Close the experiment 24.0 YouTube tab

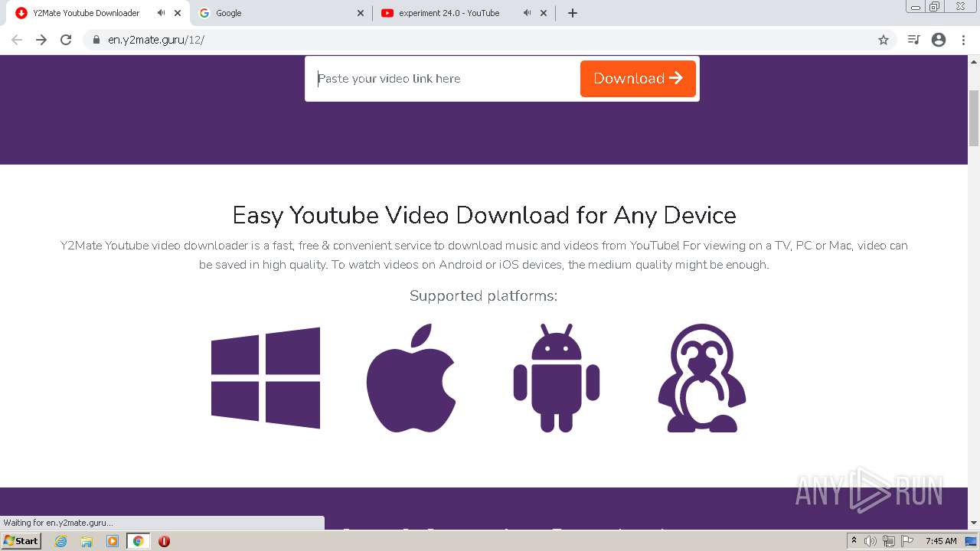(544, 13)
